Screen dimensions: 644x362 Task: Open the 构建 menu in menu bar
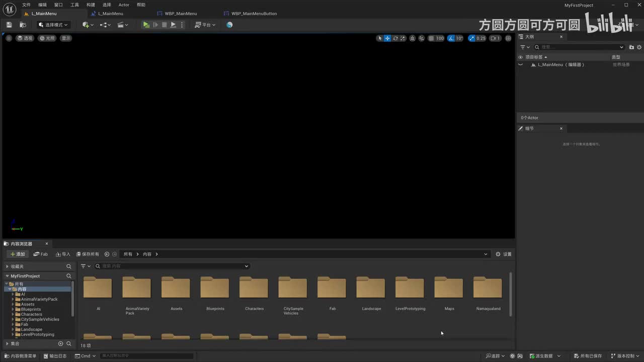coord(91,5)
